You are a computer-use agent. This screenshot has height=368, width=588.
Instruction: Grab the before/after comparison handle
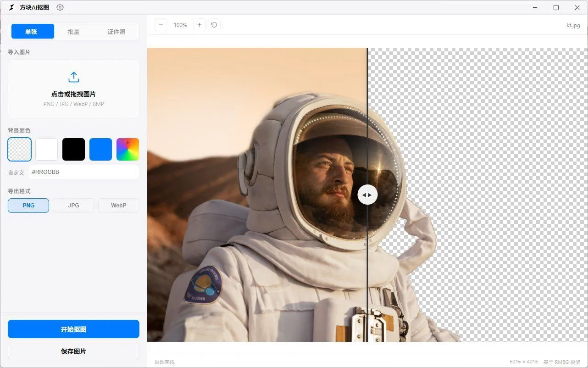[x=367, y=195]
